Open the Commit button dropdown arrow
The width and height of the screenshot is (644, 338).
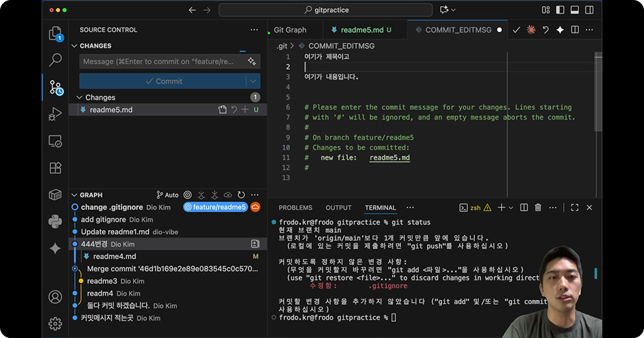click(x=253, y=81)
